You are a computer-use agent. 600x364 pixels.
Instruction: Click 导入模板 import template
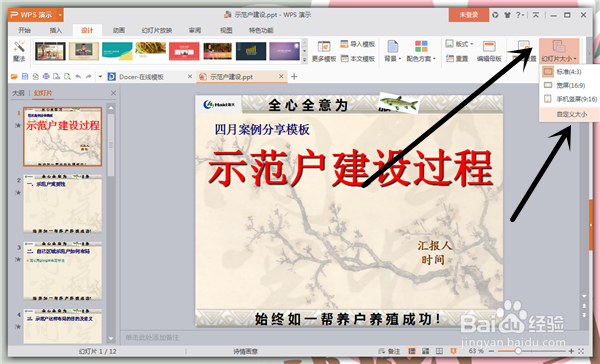pos(357,44)
